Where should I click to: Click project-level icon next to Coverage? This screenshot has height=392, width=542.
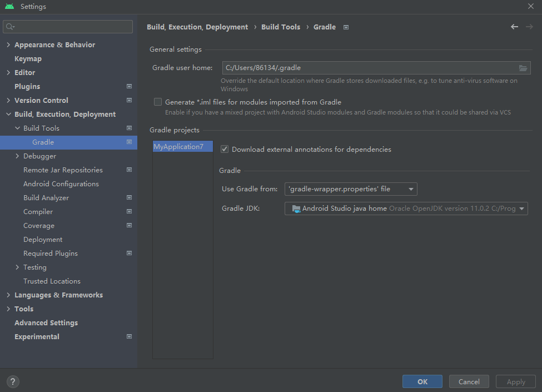pos(130,225)
